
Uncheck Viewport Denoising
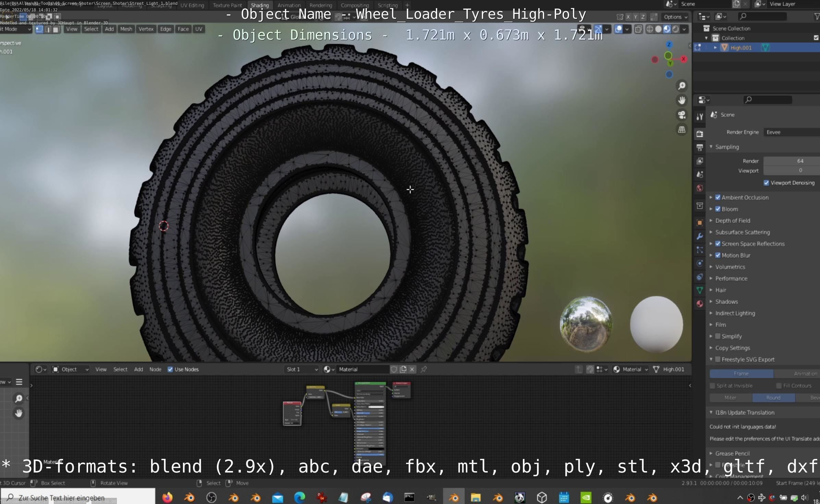pos(767,183)
